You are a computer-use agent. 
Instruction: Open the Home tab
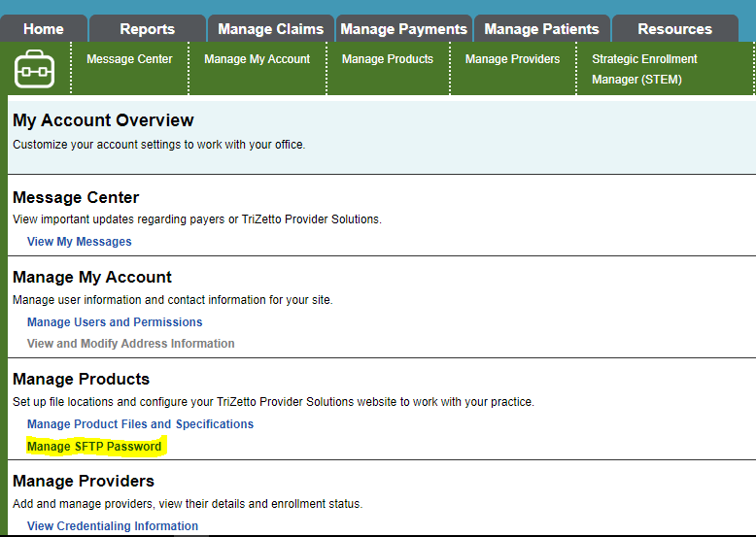(x=44, y=28)
